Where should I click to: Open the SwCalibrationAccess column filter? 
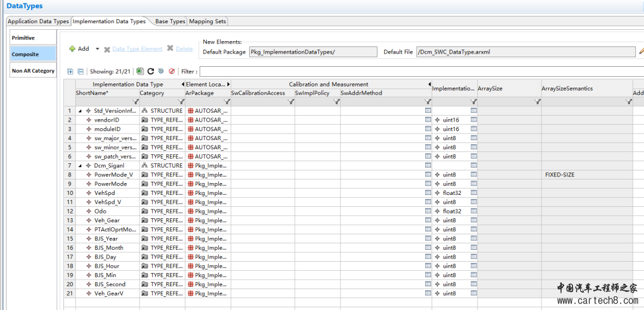tap(291, 101)
